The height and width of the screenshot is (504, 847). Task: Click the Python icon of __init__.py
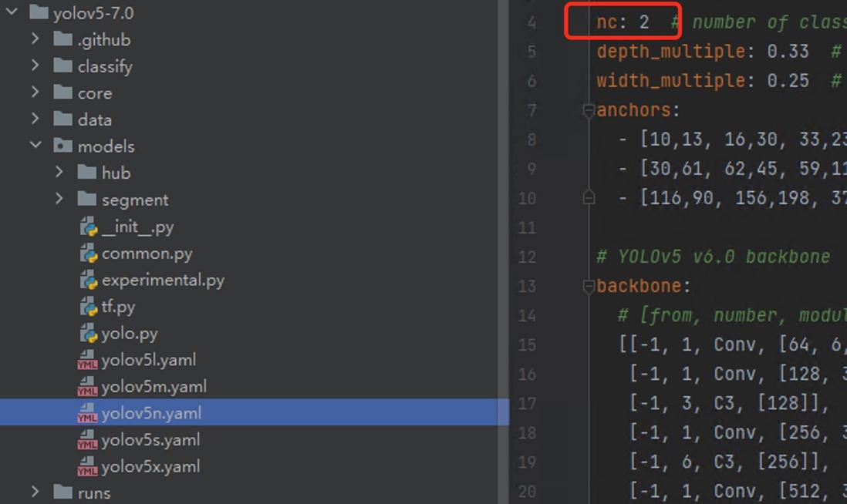tap(89, 227)
